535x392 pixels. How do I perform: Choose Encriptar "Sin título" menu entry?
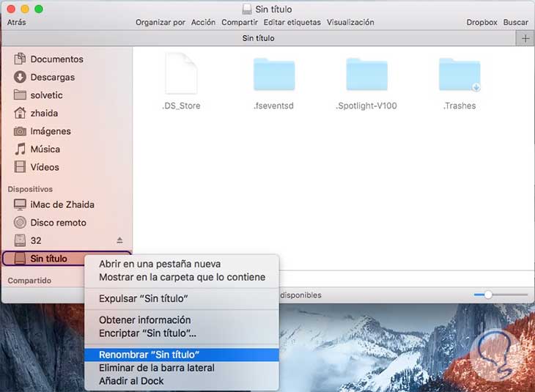(x=182, y=333)
